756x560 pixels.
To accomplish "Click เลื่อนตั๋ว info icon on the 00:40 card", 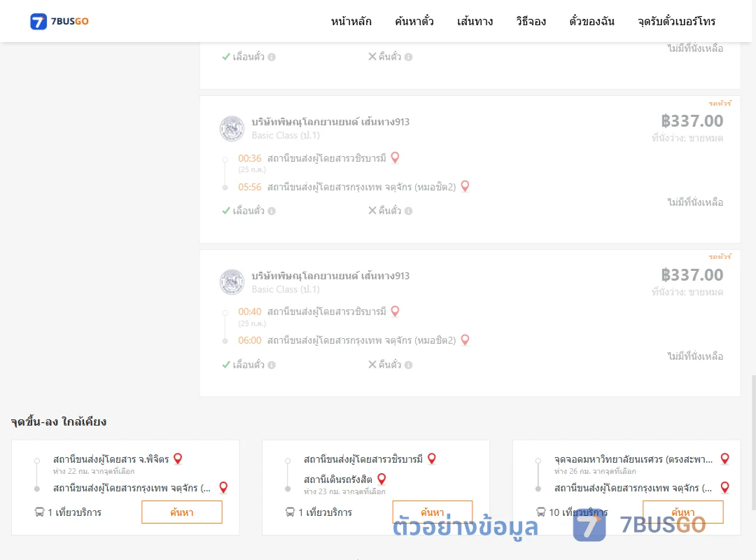I will point(272,365).
